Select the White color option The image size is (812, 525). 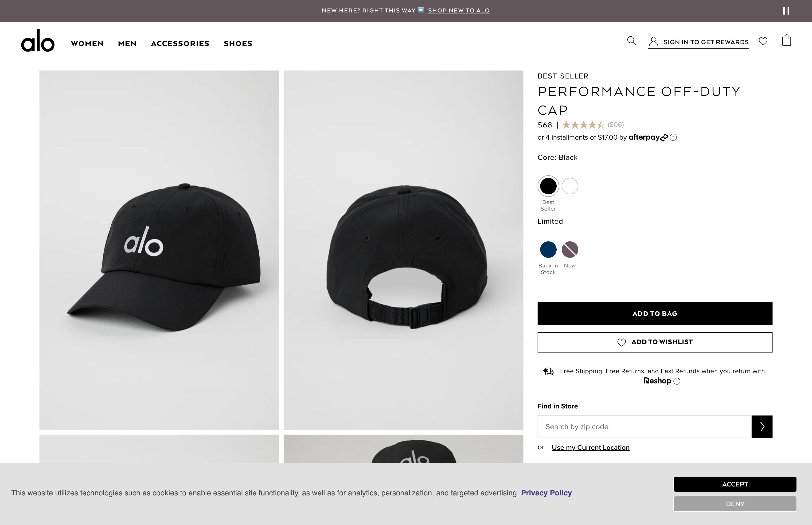[570, 186]
